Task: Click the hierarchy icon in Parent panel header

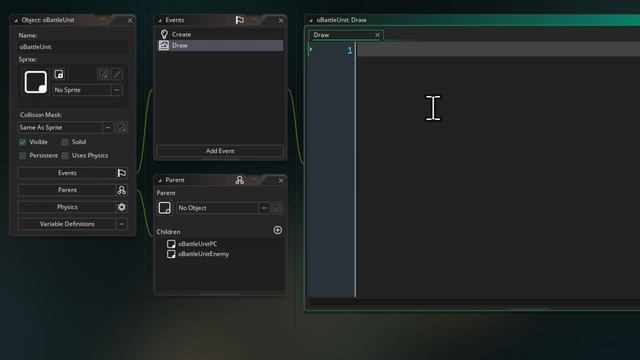Action: [x=240, y=180]
